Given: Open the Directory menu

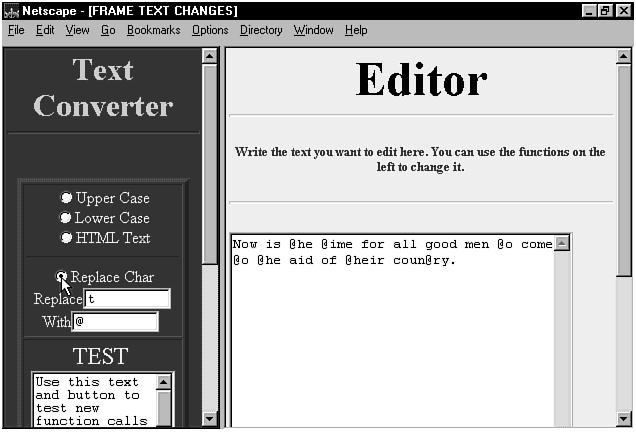Looking at the screenshot, I should (x=261, y=30).
